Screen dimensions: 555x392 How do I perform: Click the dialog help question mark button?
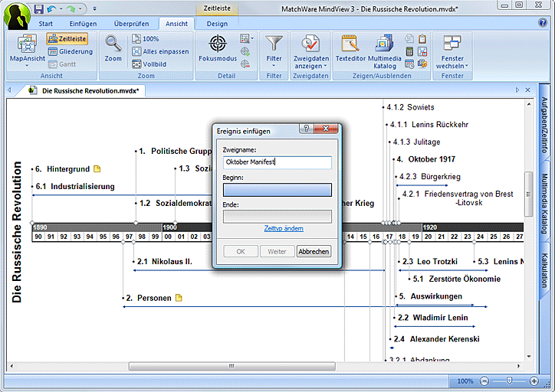click(307, 129)
